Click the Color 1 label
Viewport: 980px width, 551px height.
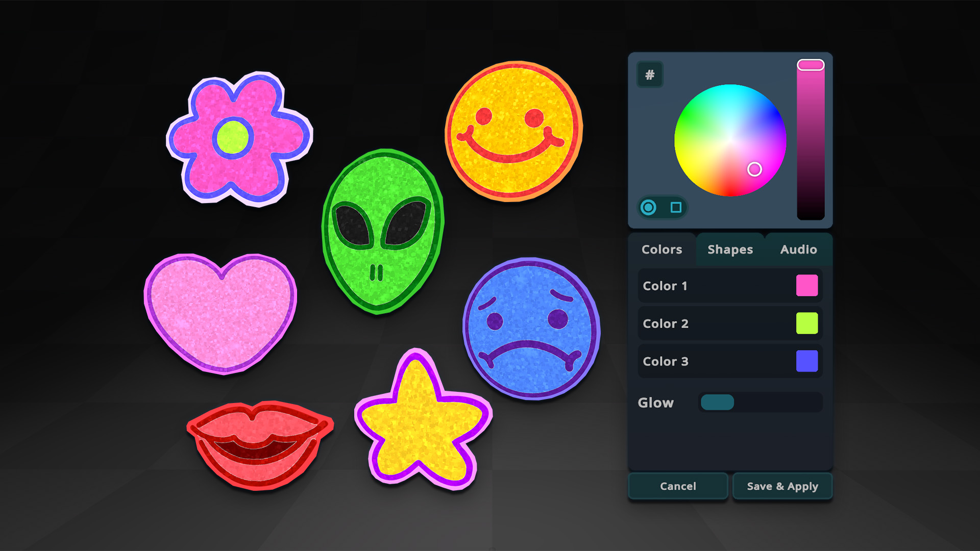[665, 286]
